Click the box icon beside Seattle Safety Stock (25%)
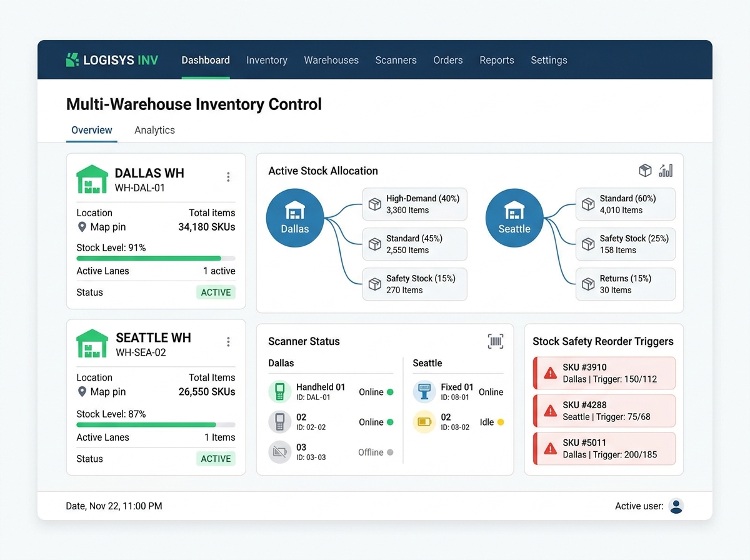Viewport: 750px width, 560px height. [x=588, y=244]
